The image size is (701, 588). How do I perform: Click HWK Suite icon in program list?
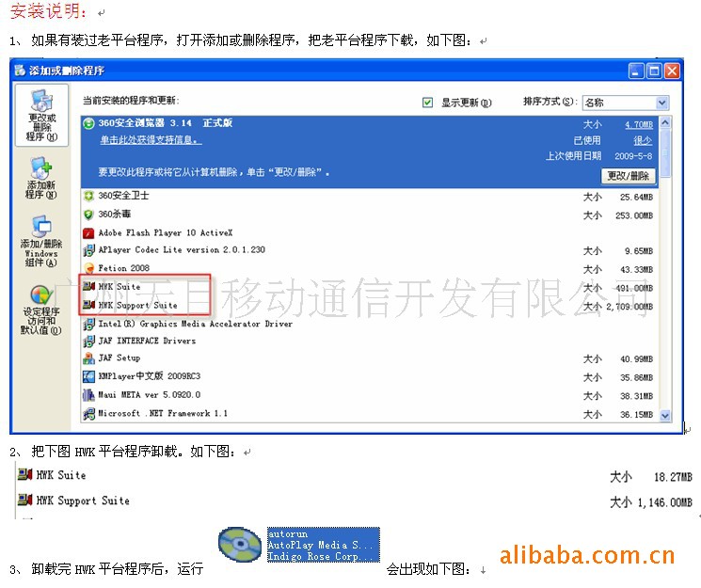[88, 287]
